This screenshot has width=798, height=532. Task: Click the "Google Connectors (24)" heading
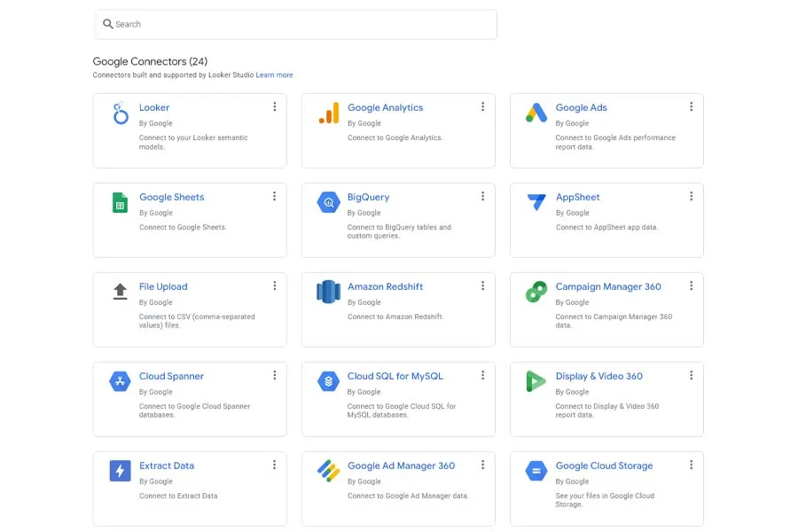click(x=150, y=61)
